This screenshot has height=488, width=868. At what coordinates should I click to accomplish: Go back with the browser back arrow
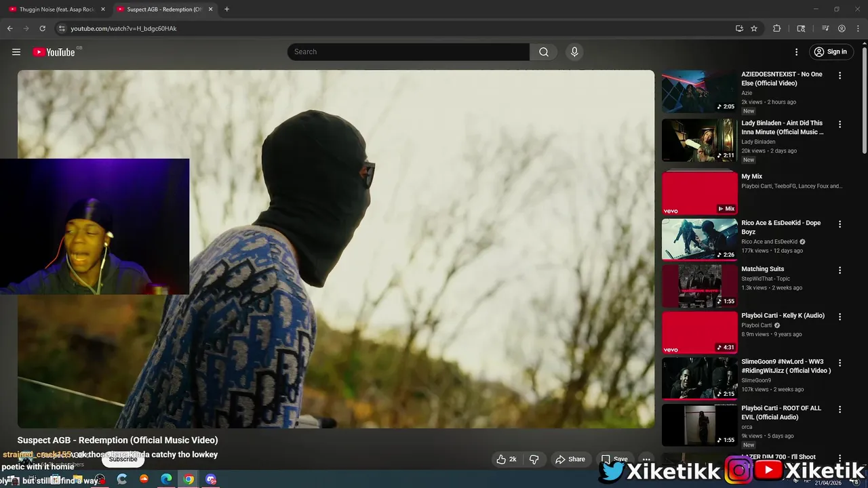[9, 28]
